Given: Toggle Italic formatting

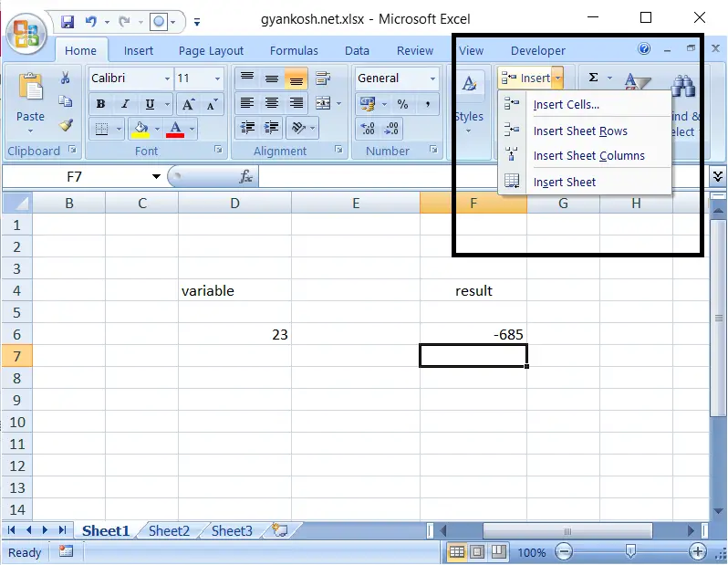Looking at the screenshot, I should click(x=125, y=104).
